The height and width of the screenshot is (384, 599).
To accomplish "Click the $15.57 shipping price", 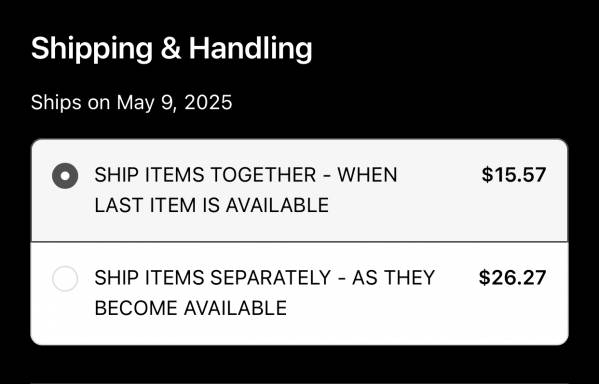I will (x=513, y=175).
